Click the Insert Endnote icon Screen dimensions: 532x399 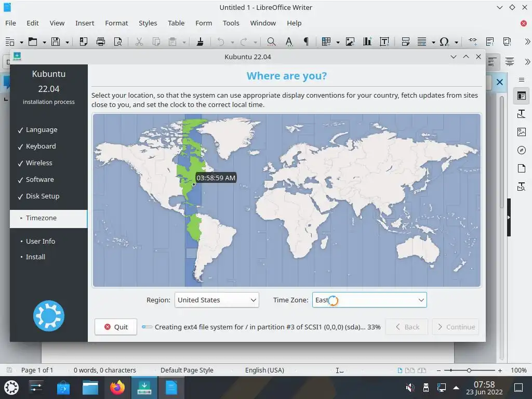pos(507,42)
